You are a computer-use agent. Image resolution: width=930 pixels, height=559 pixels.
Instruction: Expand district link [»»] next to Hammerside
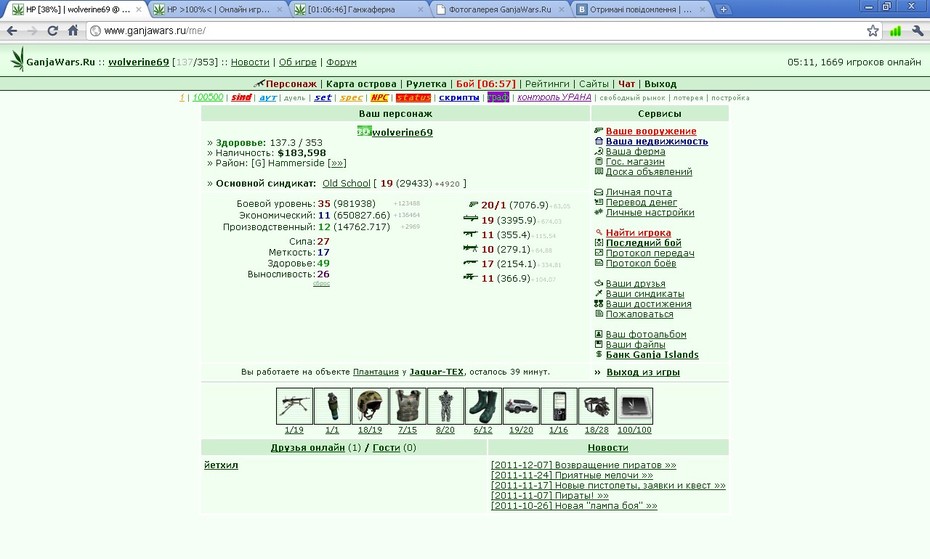click(337, 163)
